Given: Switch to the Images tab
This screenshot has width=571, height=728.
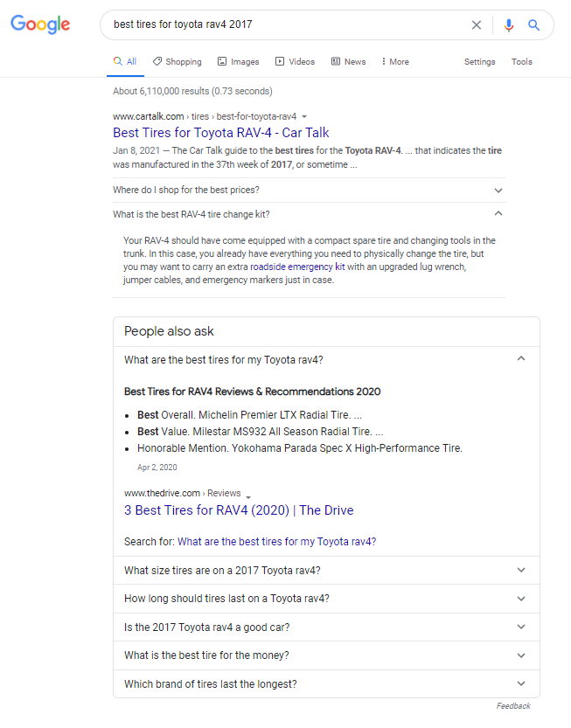Looking at the screenshot, I should pos(239,62).
